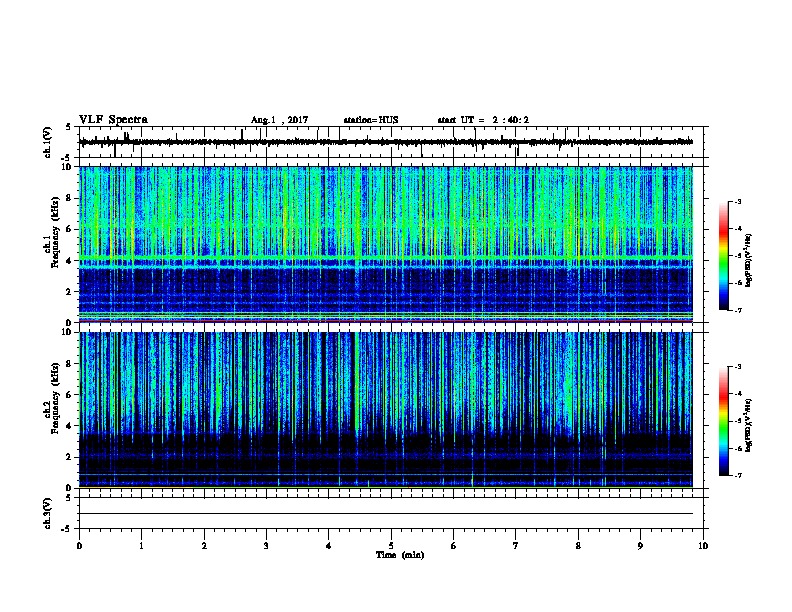Click the 'ch.1(V)' waveform axis label

coord(48,142)
